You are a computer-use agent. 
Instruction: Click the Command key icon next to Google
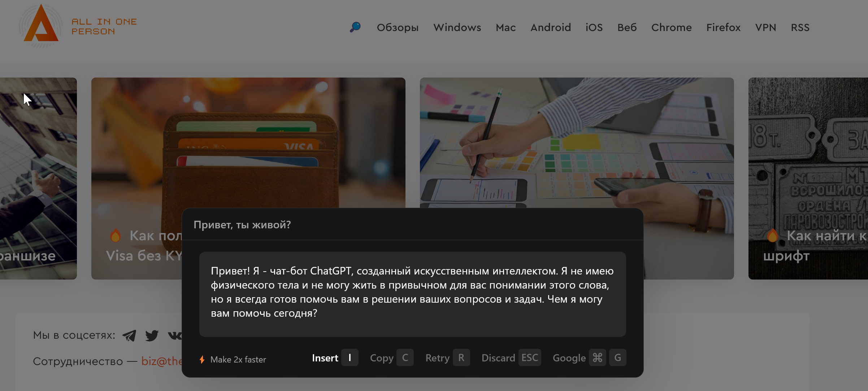[597, 357]
